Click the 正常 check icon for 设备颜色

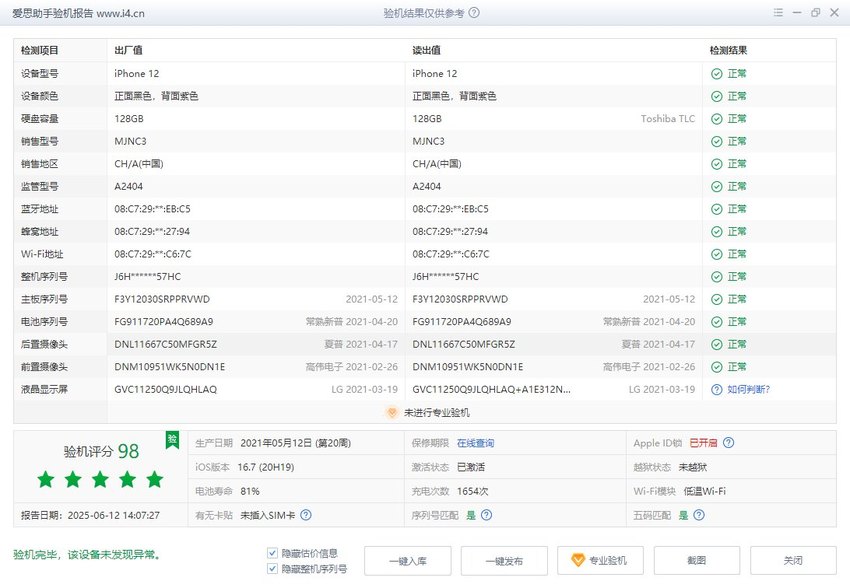717,96
